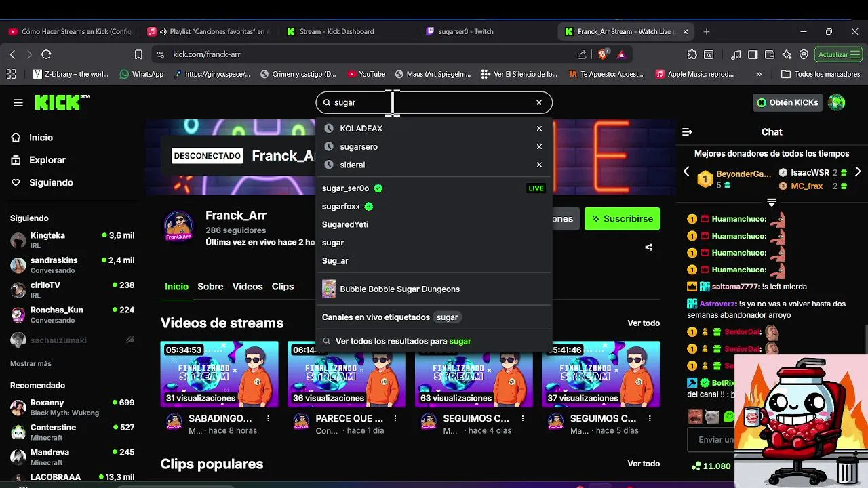This screenshot has height=488, width=868.
Task: Click Ver todo for Videos de streams
Action: click(644, 323)
